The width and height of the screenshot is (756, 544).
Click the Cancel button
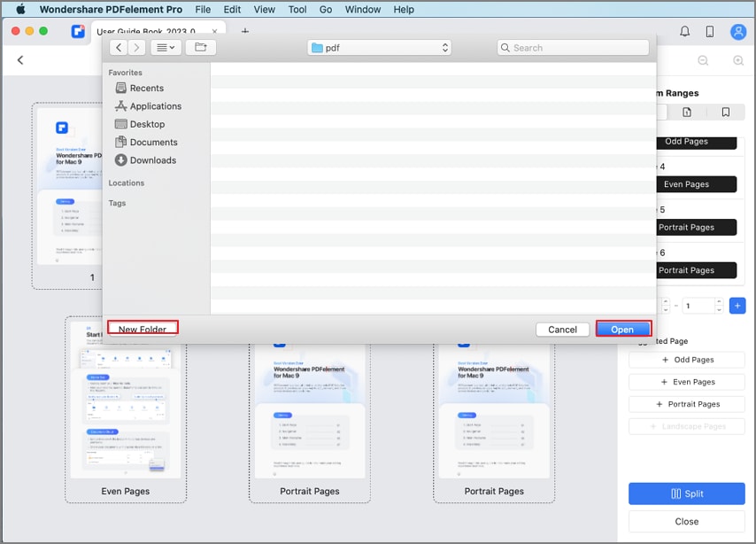tap(562, 330)
